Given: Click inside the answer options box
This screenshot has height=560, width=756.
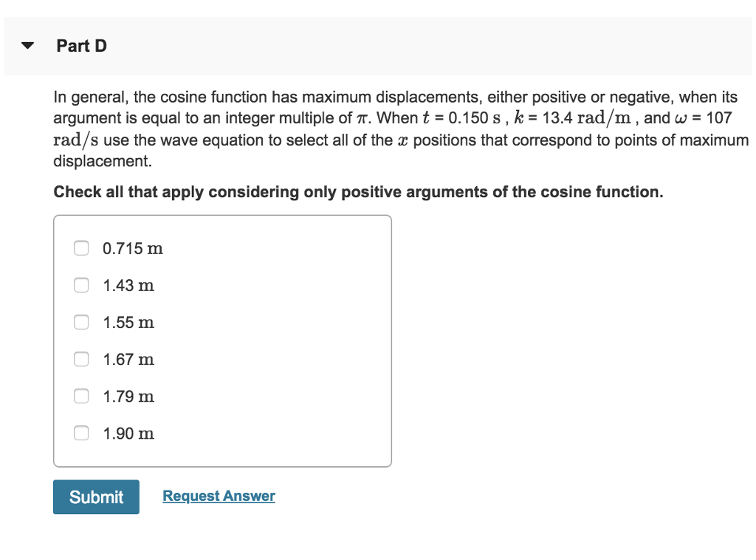Looking at the screenshot, I should click(x=221, y=340).
